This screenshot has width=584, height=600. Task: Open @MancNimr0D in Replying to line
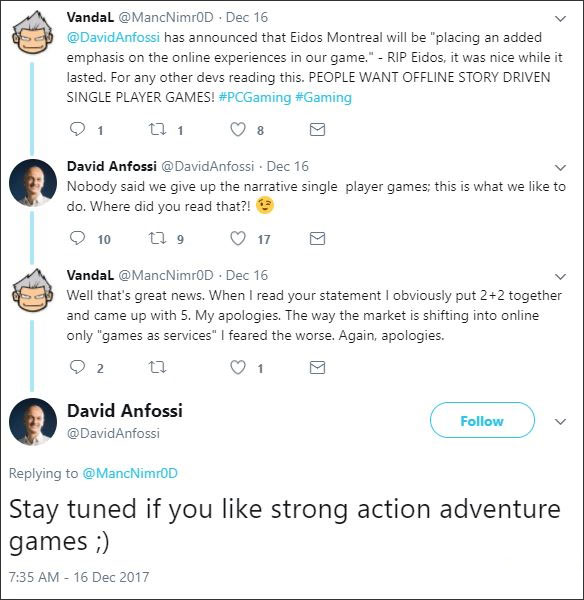point(130,473)
